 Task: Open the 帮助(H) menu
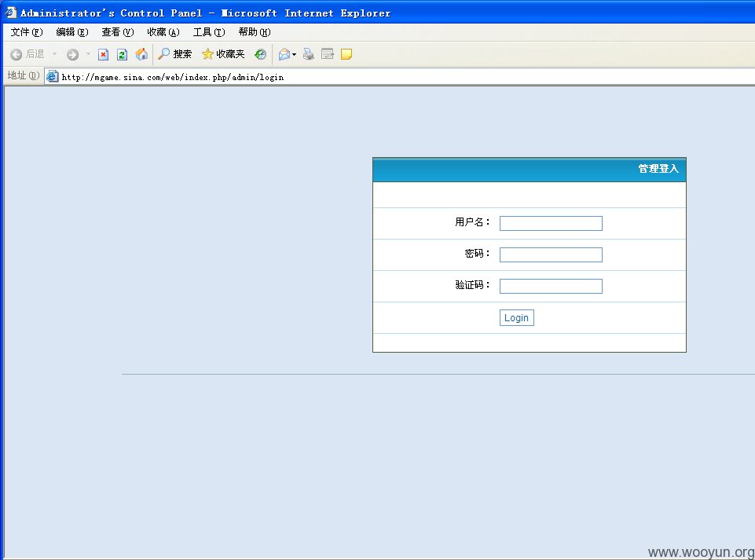[255, 31]
